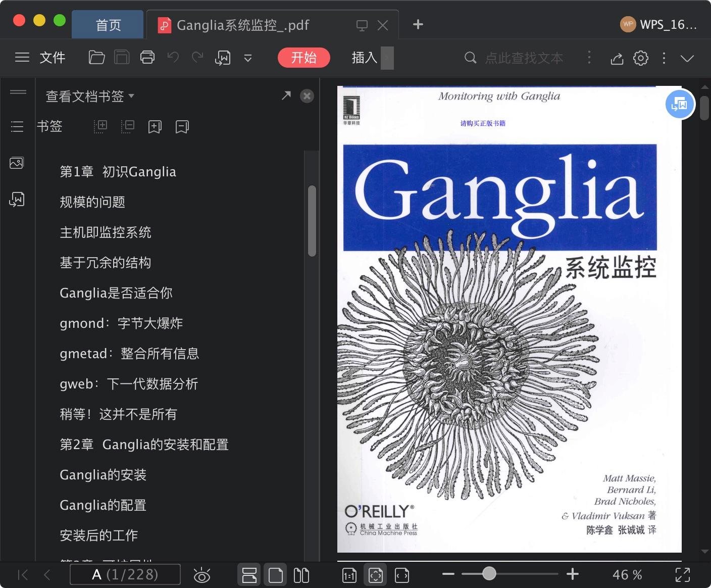This screenshot has height=588, width=711.
Task: Open bookmark gmond：字节大爆炸
Action: (x=121, y=323)
